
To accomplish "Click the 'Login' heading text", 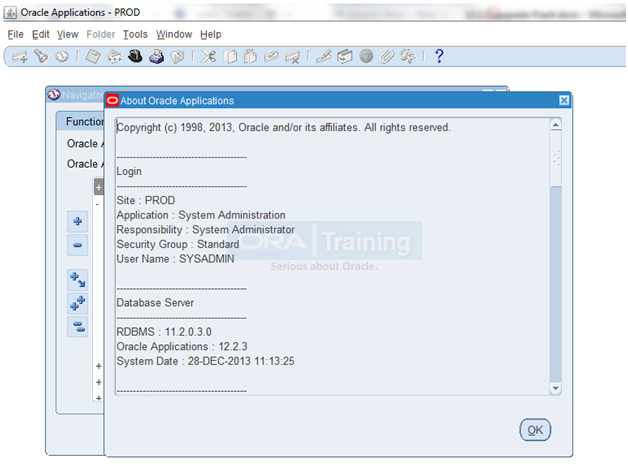I will [x=129, y=171].
